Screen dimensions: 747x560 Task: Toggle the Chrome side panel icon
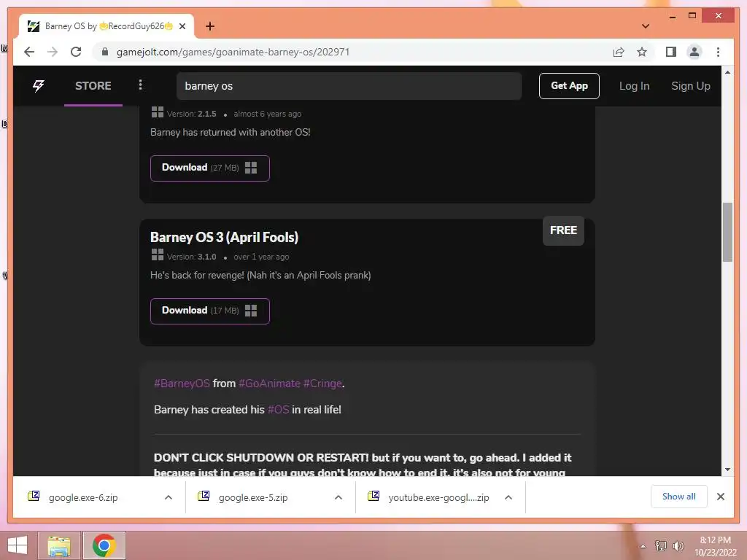pyautogui.click(x=671, y=52)
